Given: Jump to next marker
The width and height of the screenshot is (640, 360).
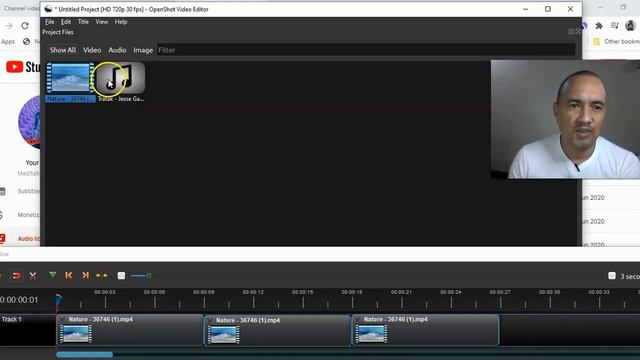Looking at the screenshot, I should [x=85, y=276].
